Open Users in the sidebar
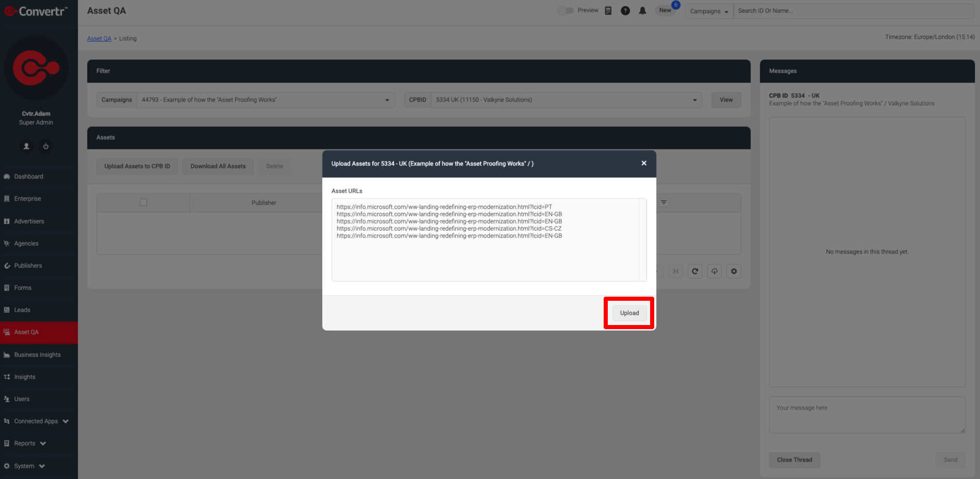 click(x=39, y=399)
